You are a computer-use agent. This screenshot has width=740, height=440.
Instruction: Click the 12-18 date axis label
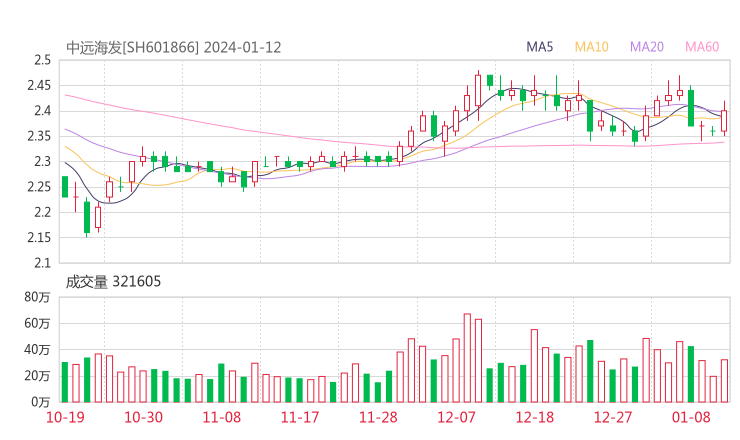coord(535,417)
